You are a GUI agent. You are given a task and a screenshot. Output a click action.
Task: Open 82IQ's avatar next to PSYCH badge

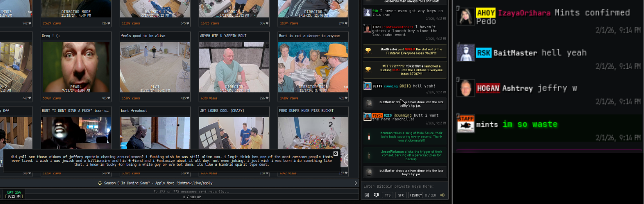click(367, 117)
